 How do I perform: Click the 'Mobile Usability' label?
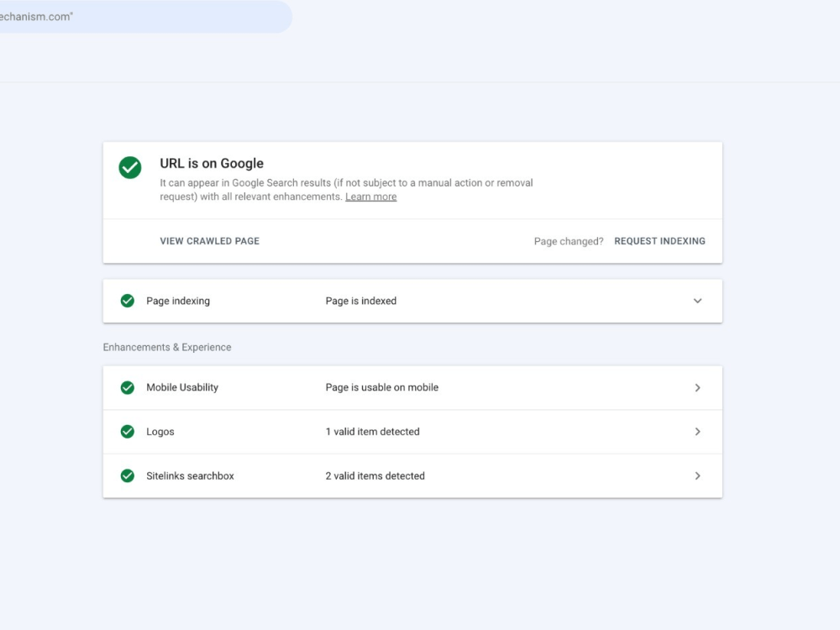coord(182,387)
